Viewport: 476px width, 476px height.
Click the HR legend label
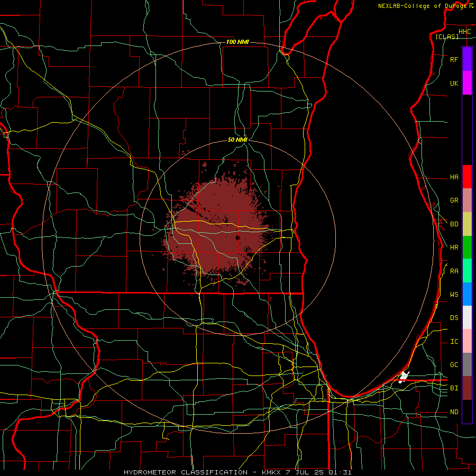pyautogui.click(x=454, y=248)
